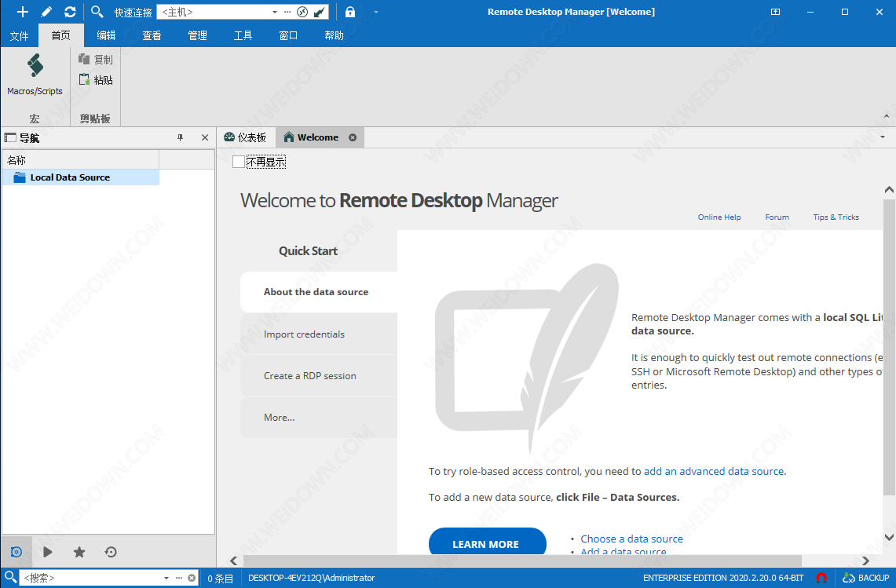Click the magnifier icon beside 快速连接
The height and width of the screenshot is (588, 896).
tap(97, 12)
